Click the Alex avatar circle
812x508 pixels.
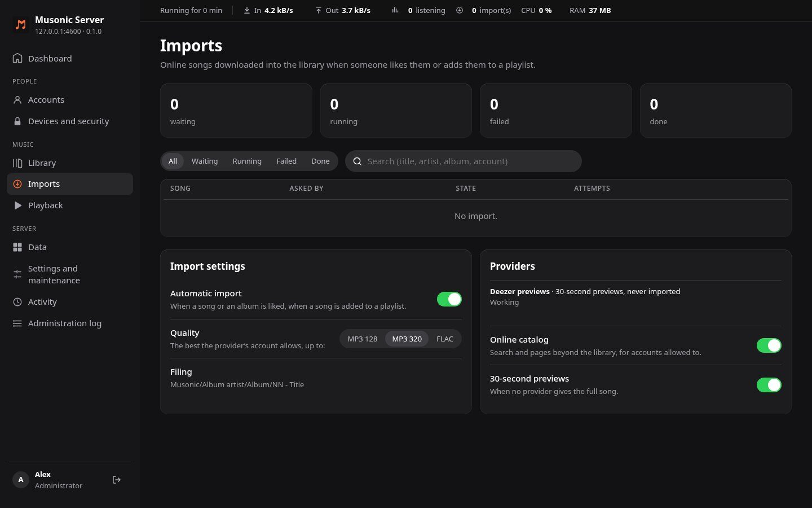pyautogui.click(x=21, y=480)
